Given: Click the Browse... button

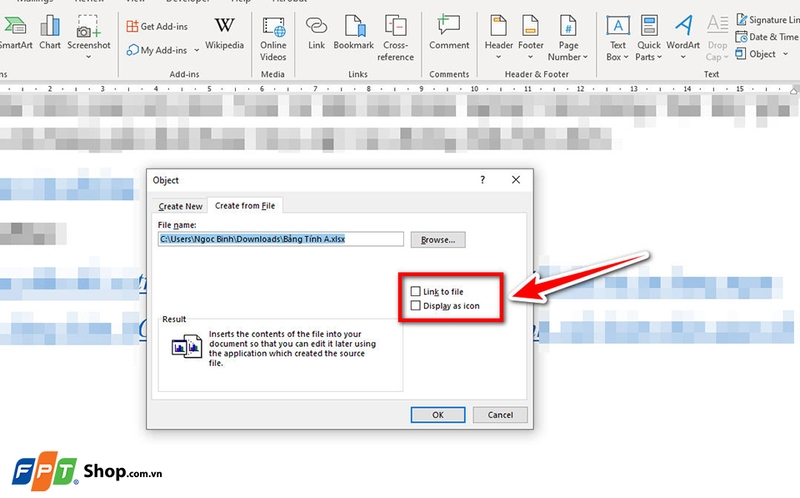Looking at the screenshot, I should (438, 240).
